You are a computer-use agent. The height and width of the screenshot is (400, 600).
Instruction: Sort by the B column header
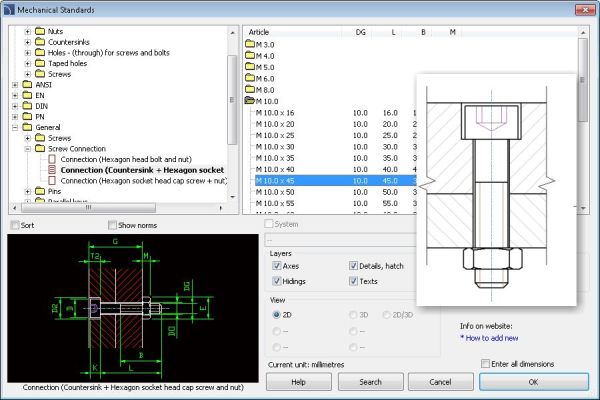(x=417, y=32)
